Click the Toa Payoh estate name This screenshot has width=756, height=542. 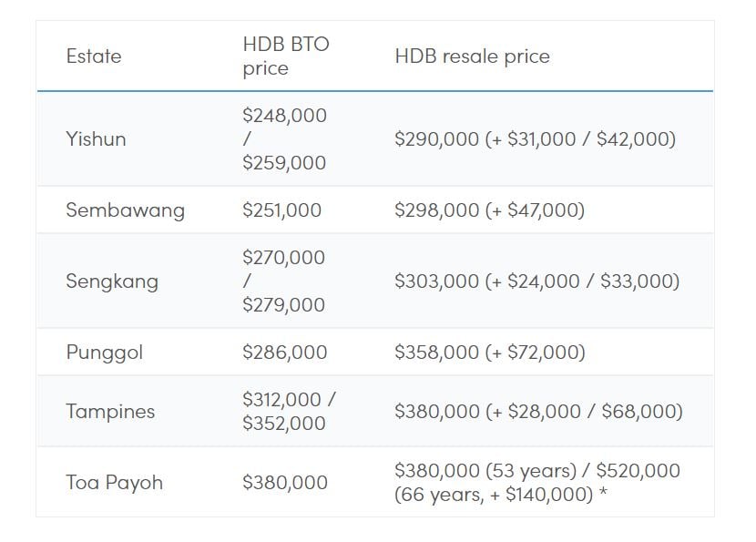(x=114, y=483)
